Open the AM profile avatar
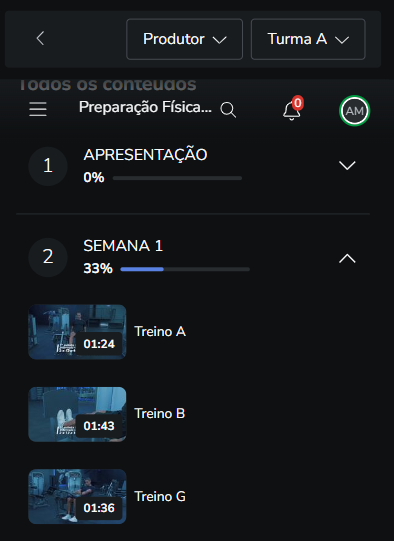The image size is (394, 541). (354, 111)
